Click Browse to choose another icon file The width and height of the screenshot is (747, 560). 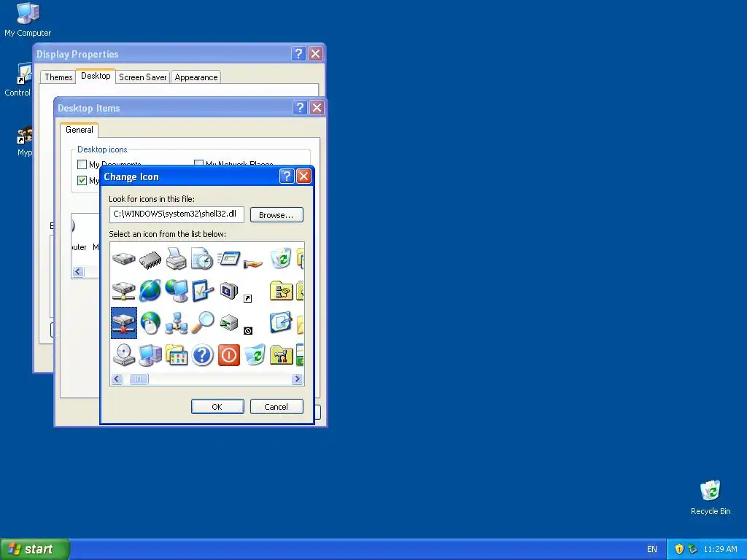[276, 215]
